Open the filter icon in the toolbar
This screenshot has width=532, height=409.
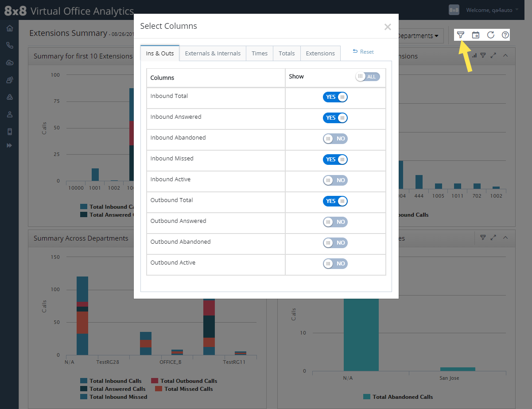(x=461, y=35)
